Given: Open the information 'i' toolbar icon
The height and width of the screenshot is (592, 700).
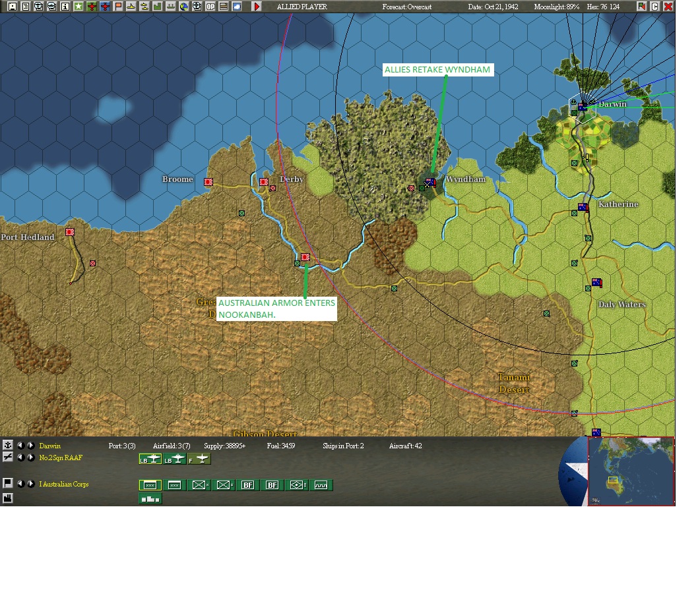Looking at the screenshot, I should pos(65,6).
